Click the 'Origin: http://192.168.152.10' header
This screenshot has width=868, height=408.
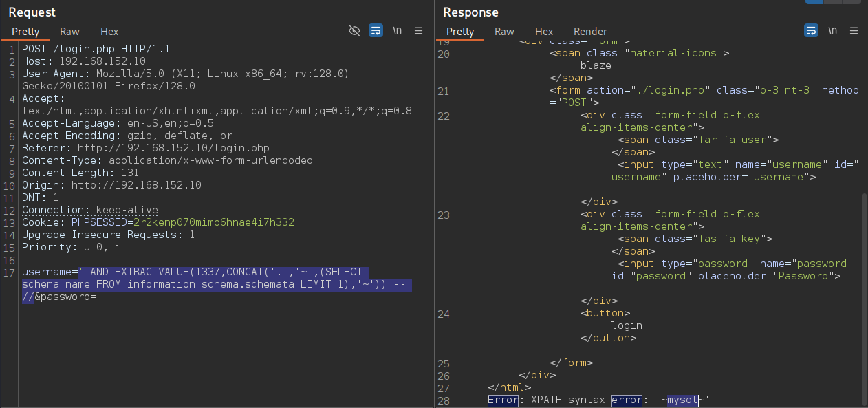pyautogui.click(x=111, y=186)
